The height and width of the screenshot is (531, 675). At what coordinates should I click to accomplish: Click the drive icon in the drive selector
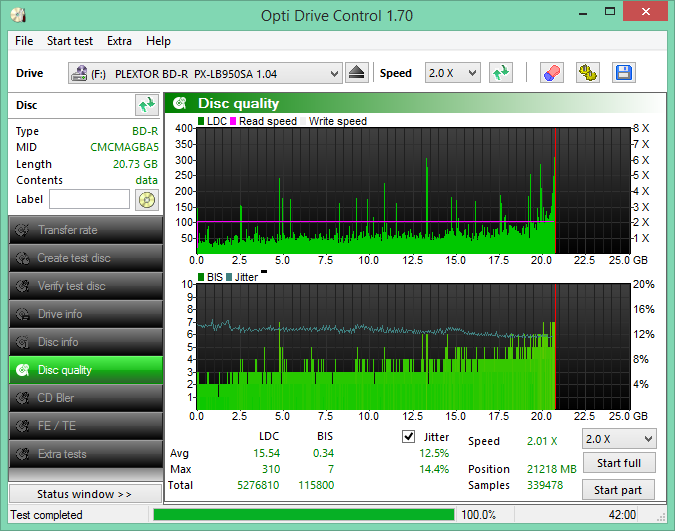click(x=79, y=73)
